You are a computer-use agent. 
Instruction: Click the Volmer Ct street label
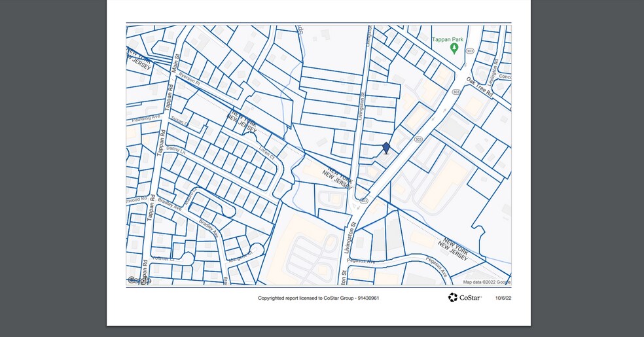[164, 259]
